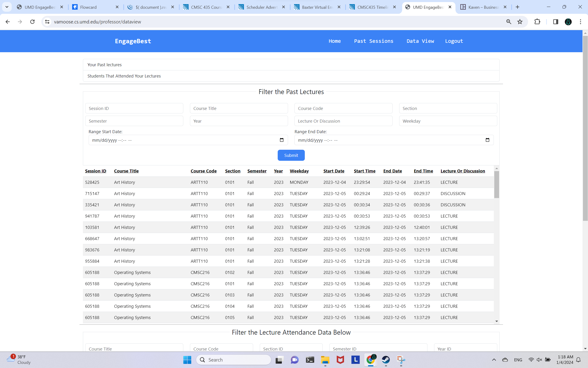Sort table by Weekday header
The width and height of the screenshot is (588, 368).
299,171
